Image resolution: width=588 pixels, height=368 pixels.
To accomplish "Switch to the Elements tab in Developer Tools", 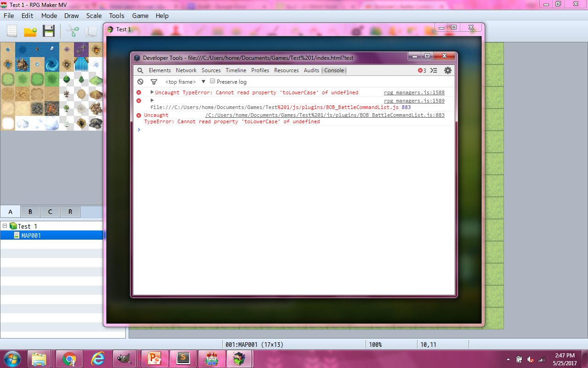I will (x=160, y=70).
